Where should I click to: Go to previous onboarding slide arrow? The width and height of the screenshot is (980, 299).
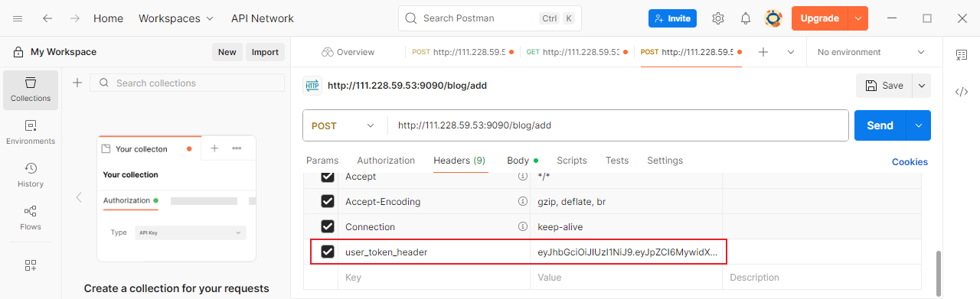78,197
